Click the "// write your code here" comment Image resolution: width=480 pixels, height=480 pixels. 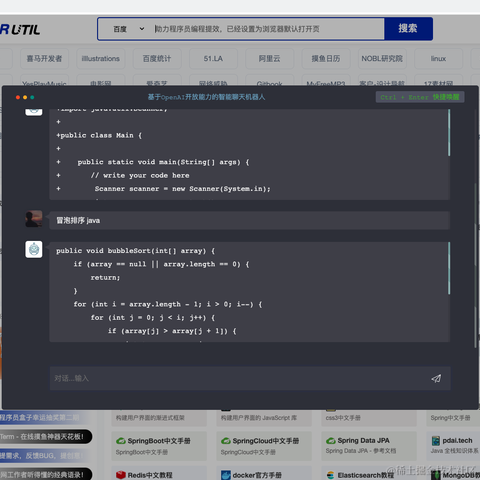coord(140,175)
